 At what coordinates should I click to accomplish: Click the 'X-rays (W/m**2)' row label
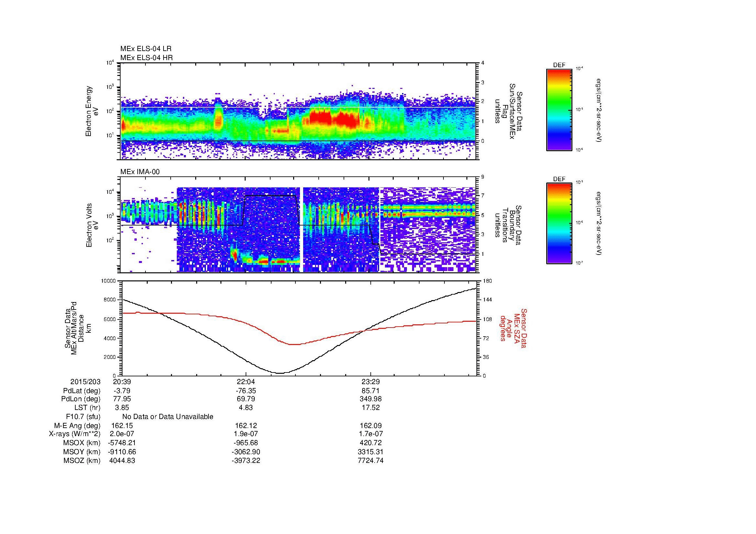tap(74, 434)
